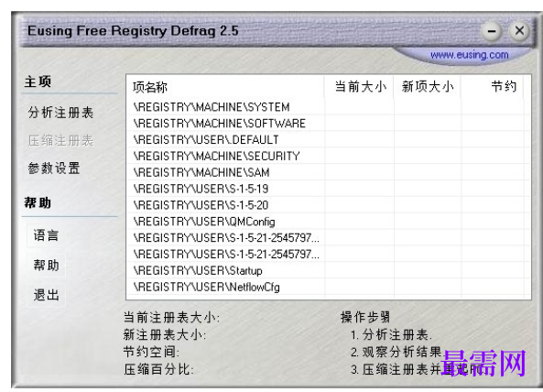Select the \REGISTRY\USER\NetflowCfg row

(329, 287)
